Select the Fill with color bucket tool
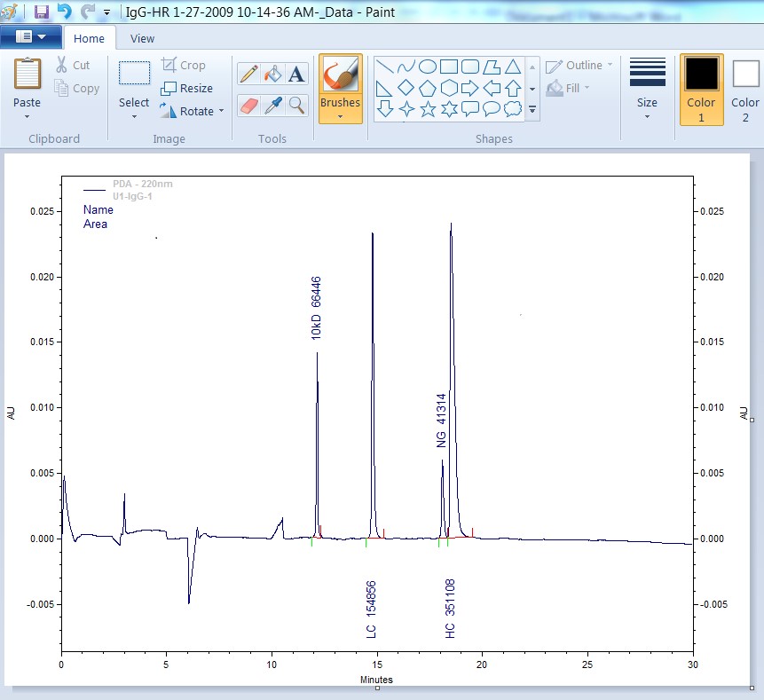 273,74
